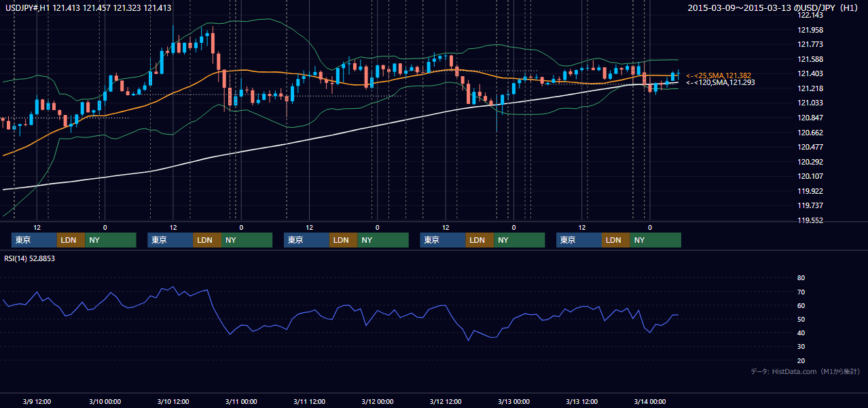Click price axis value 121.403
Viewport: 868px width, 408px height.
tap(810, 73)
